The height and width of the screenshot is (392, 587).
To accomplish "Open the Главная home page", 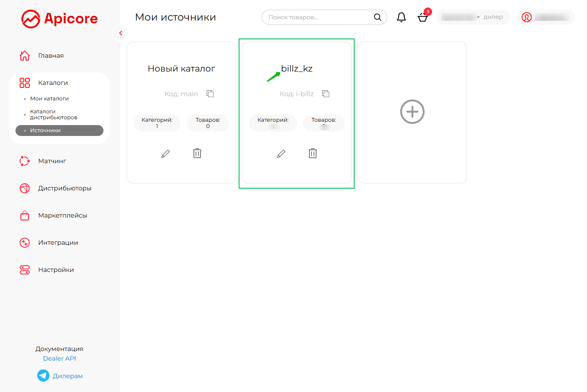I will tap(51, 56).
